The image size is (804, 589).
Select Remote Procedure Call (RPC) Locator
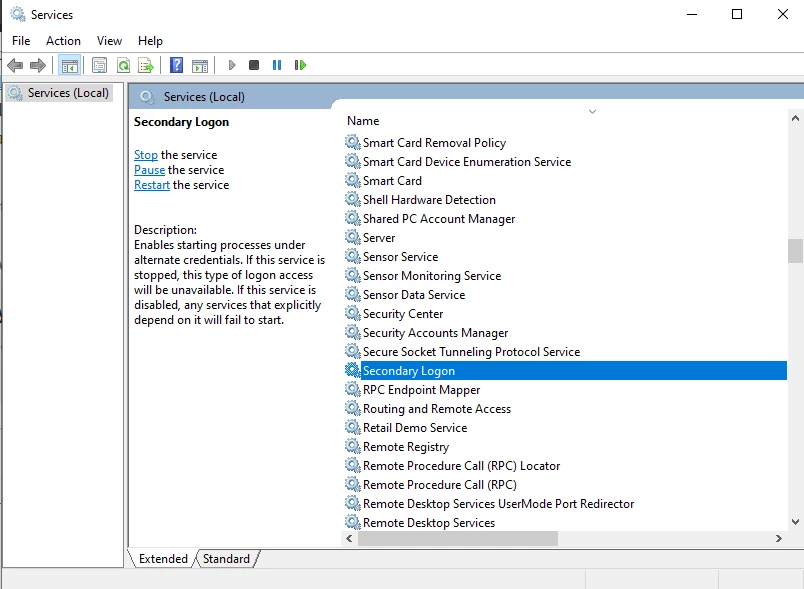(x=565, y=465)
